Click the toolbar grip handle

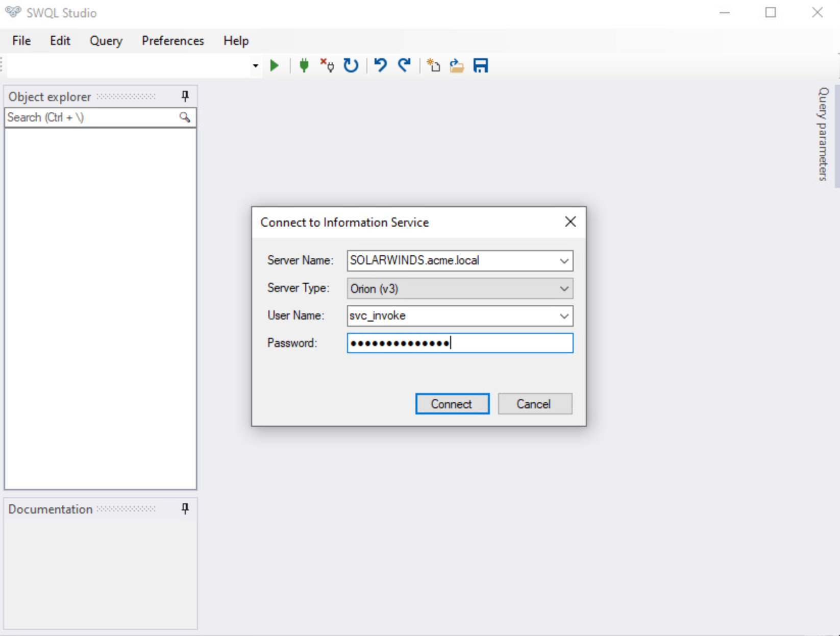click(2, 66)
